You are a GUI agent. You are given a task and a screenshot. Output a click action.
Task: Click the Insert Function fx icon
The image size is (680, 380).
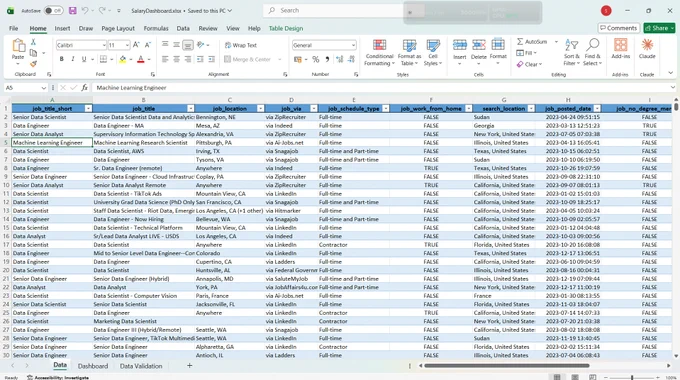click(85, 88)
